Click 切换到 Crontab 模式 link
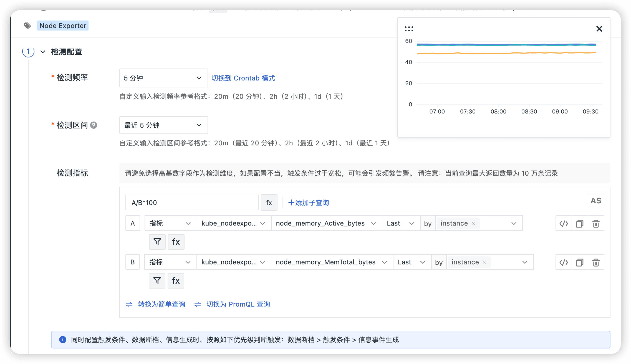Screen dimensions: 631x364 pos(243,78)
